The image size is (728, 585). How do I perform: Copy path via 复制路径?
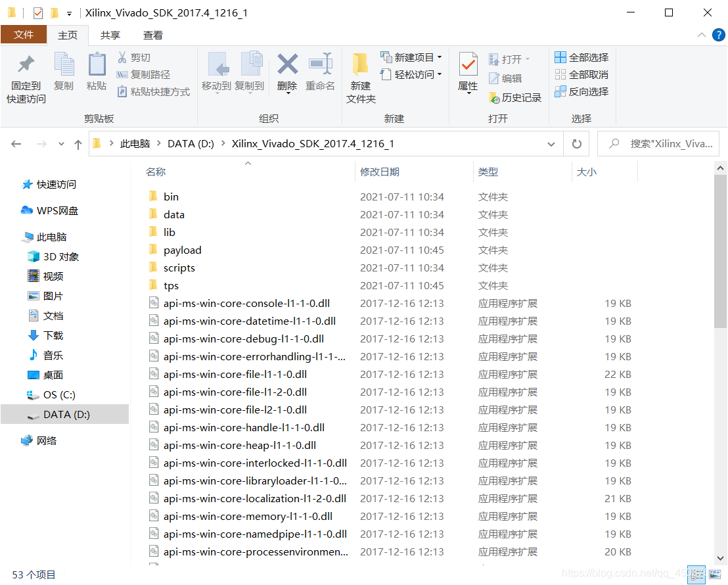143,74
